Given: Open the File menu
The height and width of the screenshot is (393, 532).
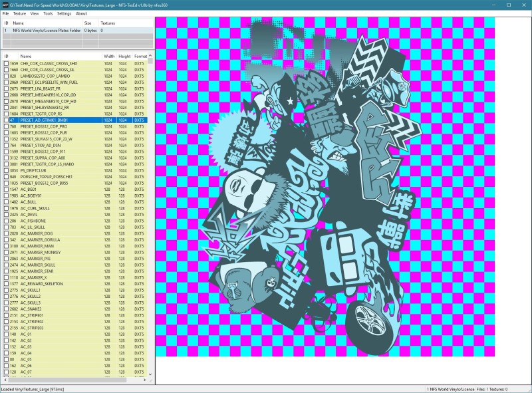Looking at the screenshot, I should click(5, 13).
